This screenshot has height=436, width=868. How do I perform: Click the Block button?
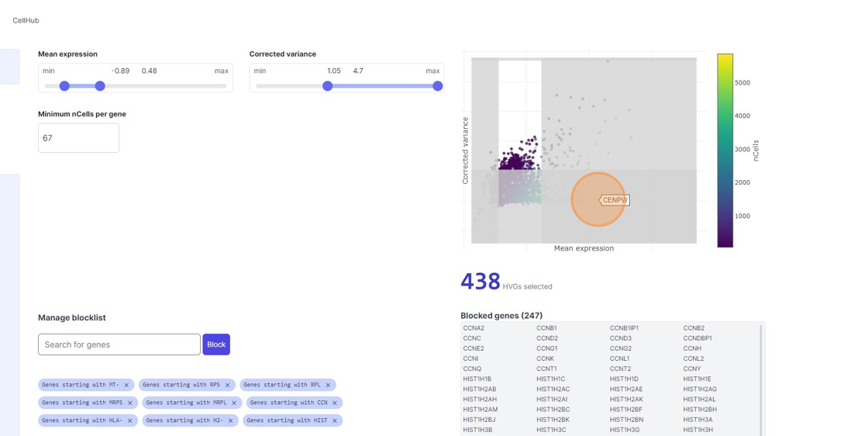(216, 344)
